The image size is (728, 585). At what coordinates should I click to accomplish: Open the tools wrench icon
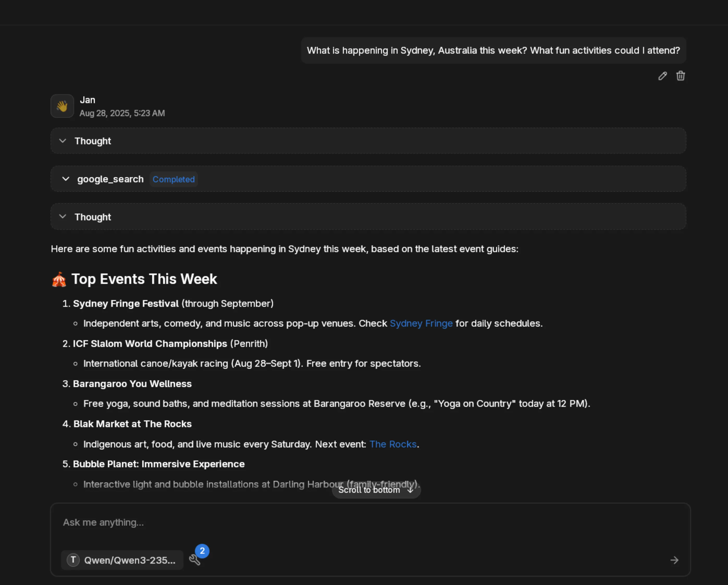tap(194, 560)
